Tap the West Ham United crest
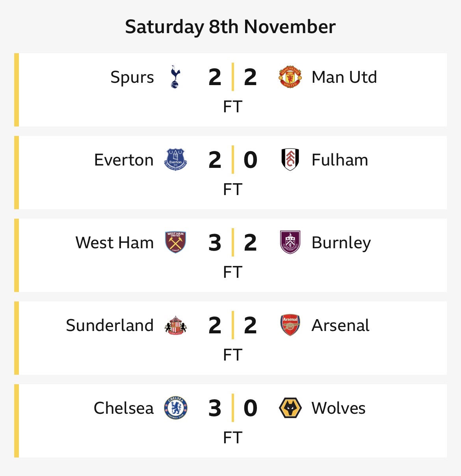 [x=175, y=242]
